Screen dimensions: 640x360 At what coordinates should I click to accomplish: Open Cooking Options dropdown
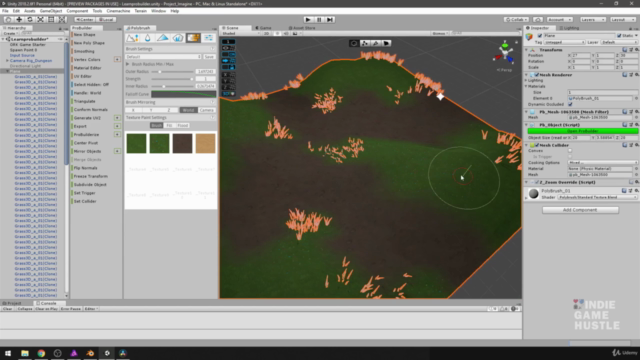pyautogui.click(x=602, y=162)
